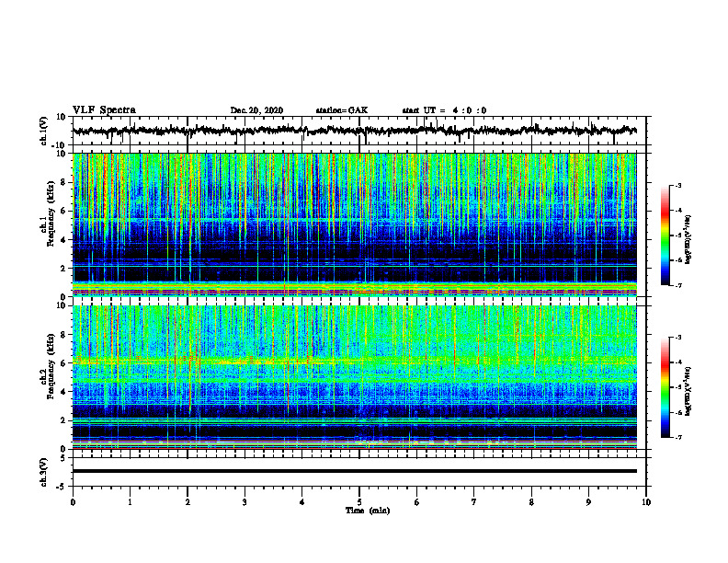Click the "VLF Spectra" plot title
728x563 pixels.
(104, 110)
